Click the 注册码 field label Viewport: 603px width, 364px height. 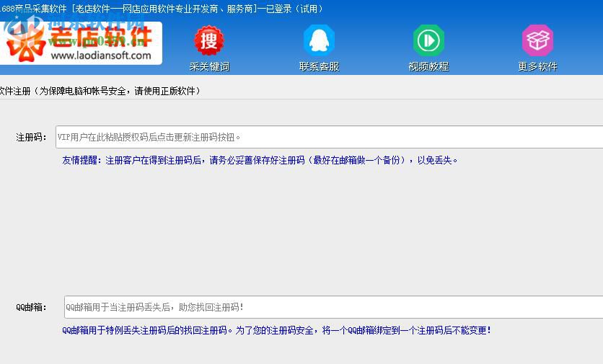pyautogui.click(x=31, y=137)
